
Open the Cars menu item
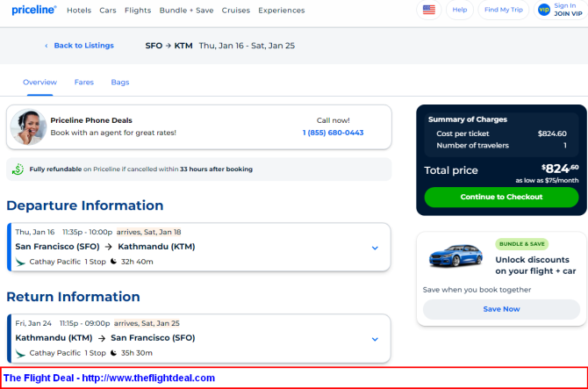(108, 11)
